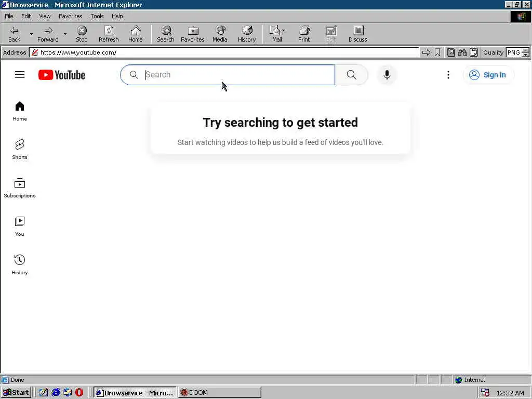Open the Help menu
The width and height of the screenshot is (532, 399).
coord(117,16)
